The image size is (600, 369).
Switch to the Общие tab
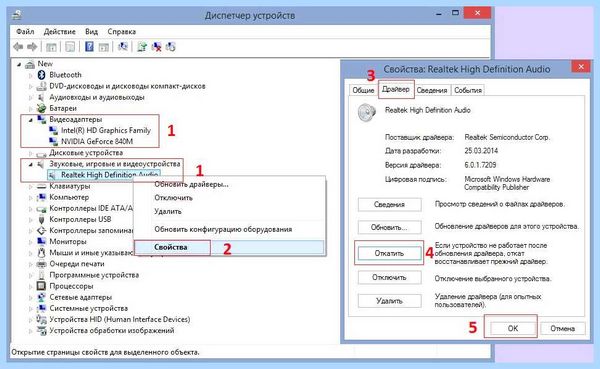[363, 90]
